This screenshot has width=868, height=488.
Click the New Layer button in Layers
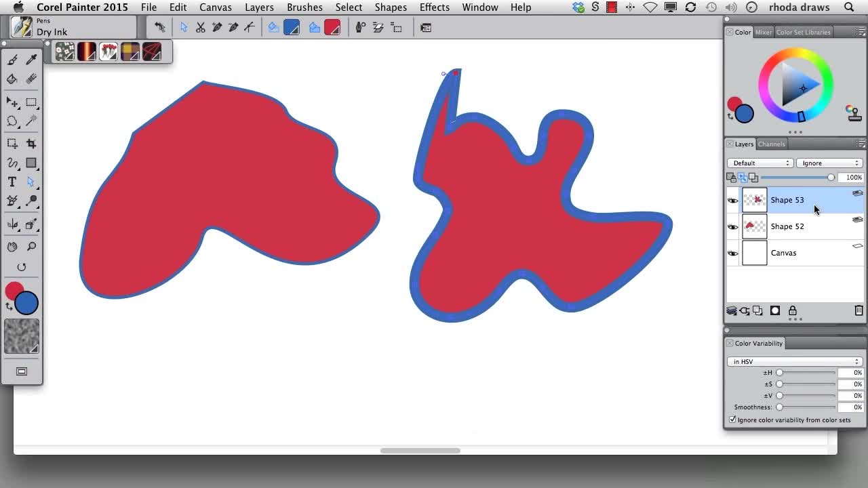point(757,311)
